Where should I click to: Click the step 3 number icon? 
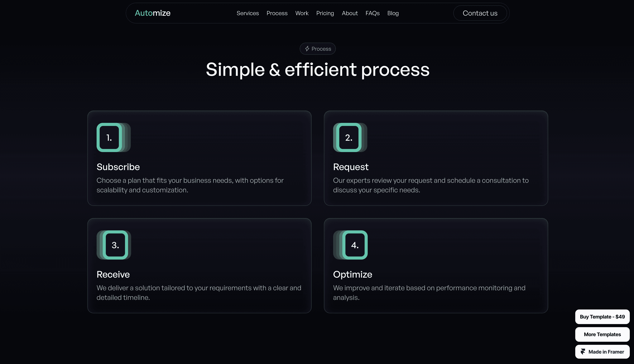(115, 245)
